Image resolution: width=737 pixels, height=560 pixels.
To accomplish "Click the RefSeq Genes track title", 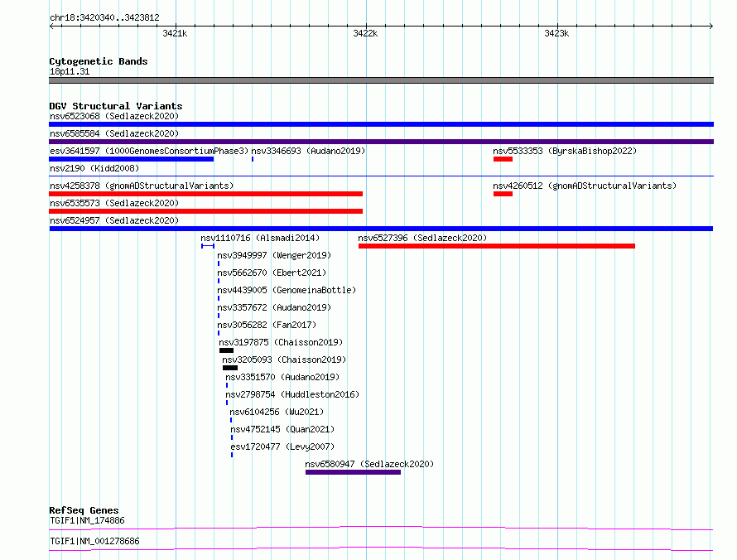I will (x=84, y=510).
